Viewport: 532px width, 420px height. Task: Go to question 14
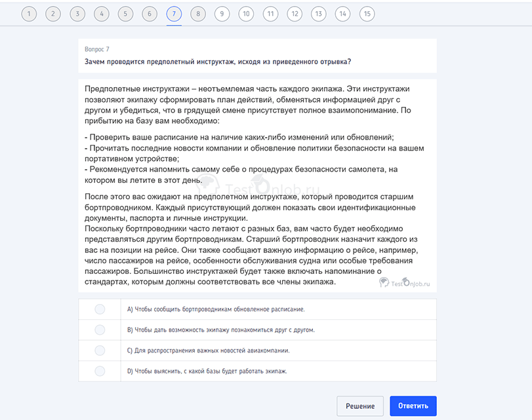point(342,14)
